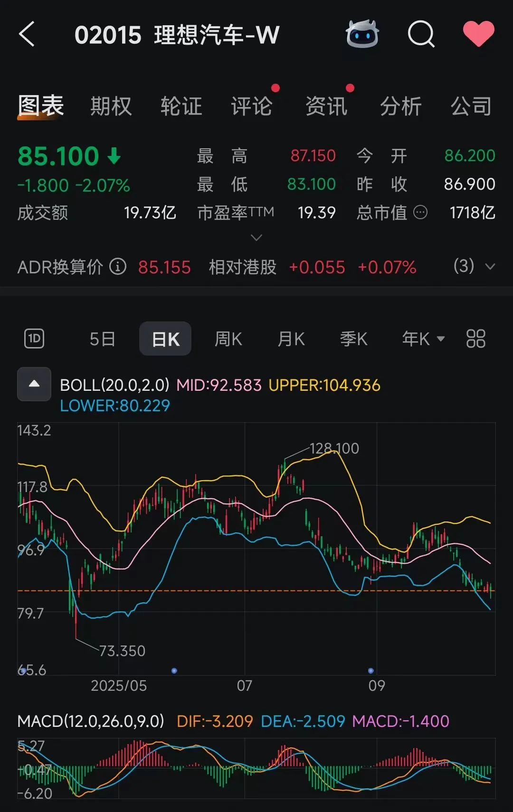Tap the DEA:-2.509 MACD value
This screenshot has width=513, height=812.
click(x=303, y=721)
